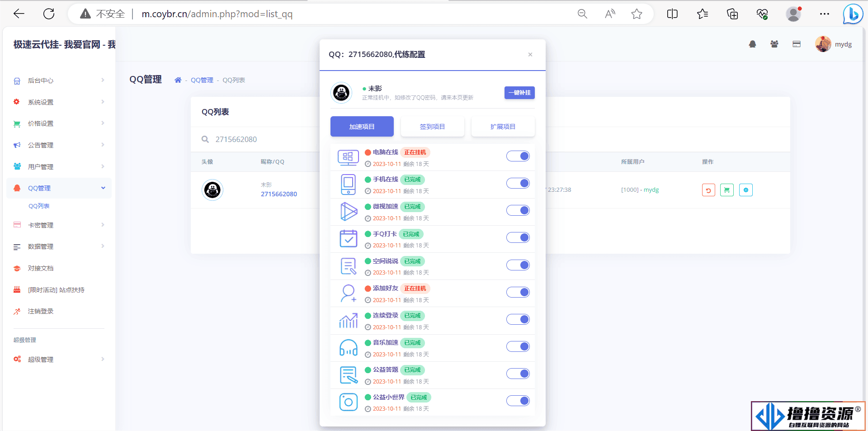Open the browser profile avatar
The image size is (868, 431).
coord(793,14)
